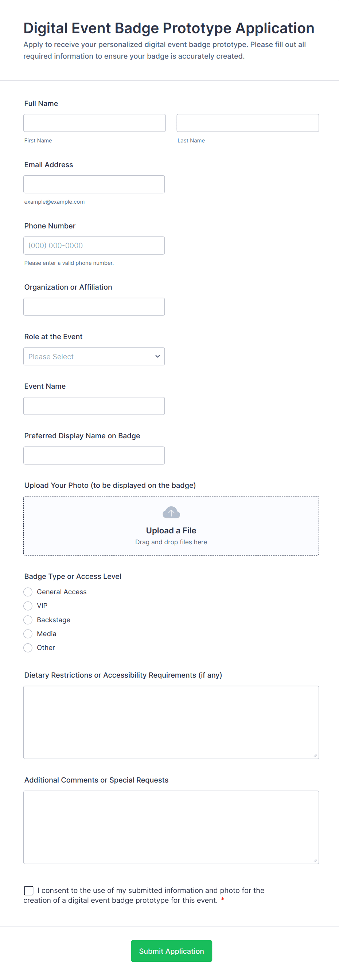Click the Additional Comments text area
339x980 pixels.
click(171, 827)
